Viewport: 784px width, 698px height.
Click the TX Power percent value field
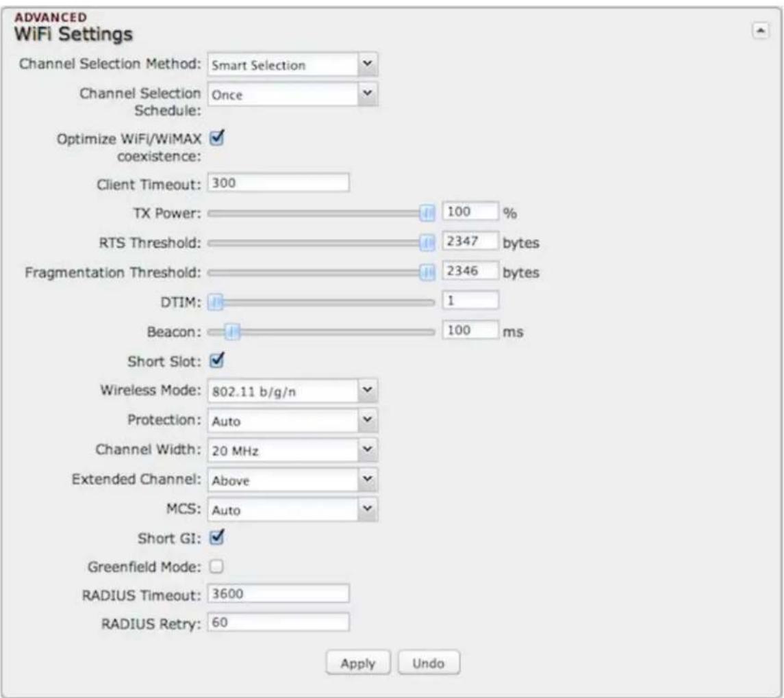[x=470, y=212]
